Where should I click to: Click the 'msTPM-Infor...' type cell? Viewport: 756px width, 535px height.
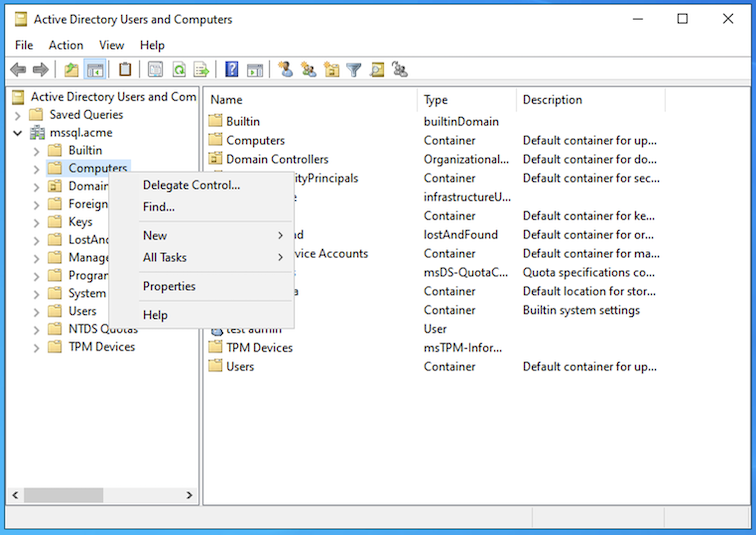pyautogui.click(x=463, y=348)
